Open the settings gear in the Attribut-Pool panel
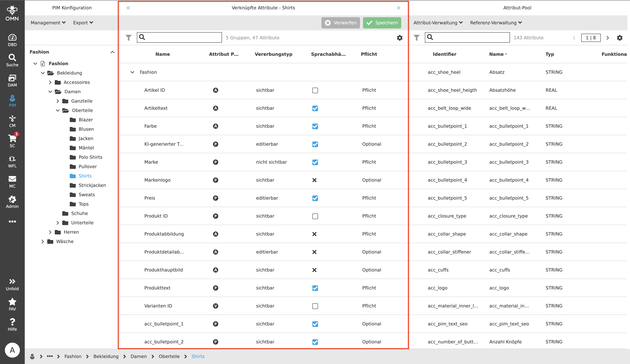The image size is (630, 364). [620, 38]
